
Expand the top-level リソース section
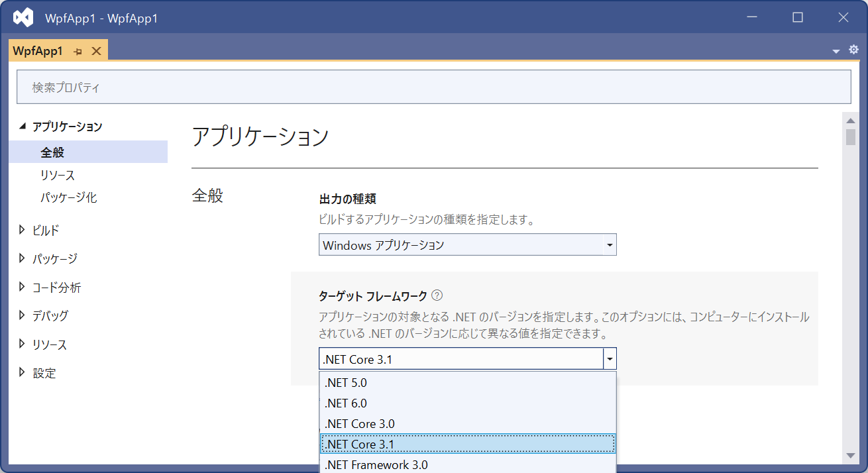pyautogui.click(x=23, y=344)
